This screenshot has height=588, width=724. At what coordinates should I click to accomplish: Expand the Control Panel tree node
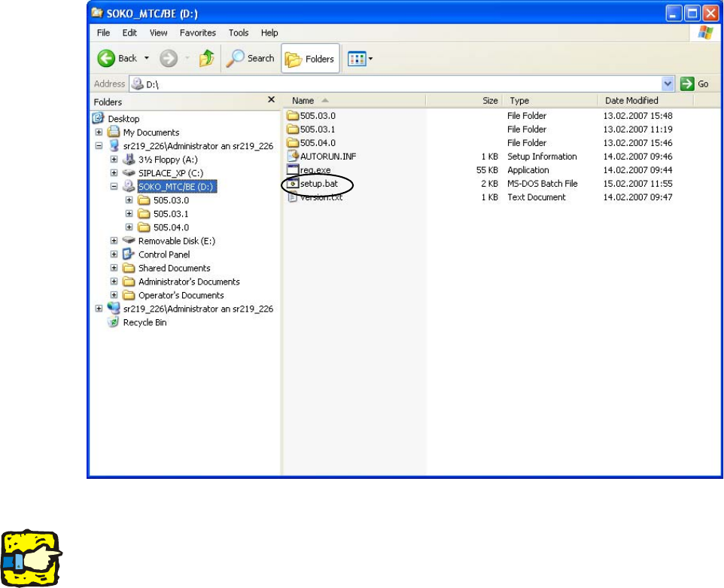point(114,254)
